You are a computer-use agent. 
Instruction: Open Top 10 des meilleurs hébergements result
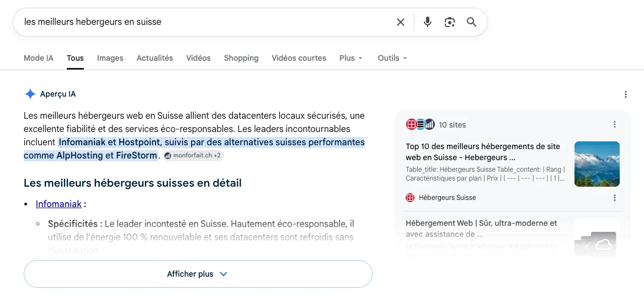point(483,152)
